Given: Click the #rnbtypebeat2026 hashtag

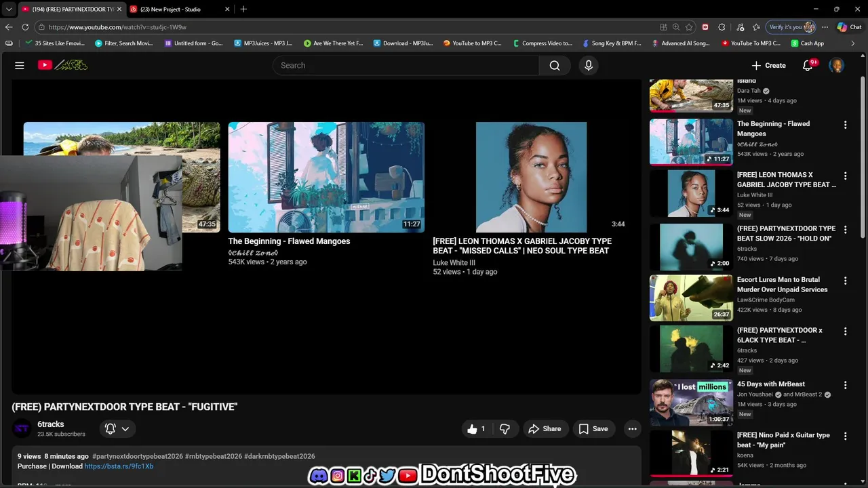Looking at the screenshot, I should coord(214,456).
